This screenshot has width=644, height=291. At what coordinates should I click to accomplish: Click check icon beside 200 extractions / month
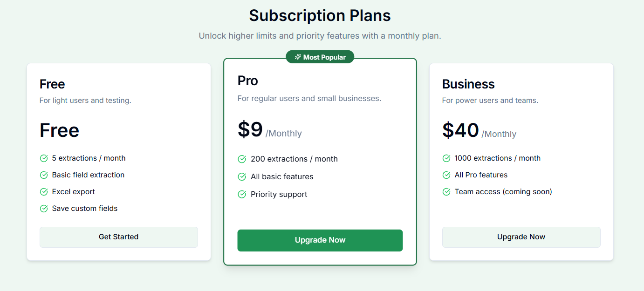pos(242,159)
